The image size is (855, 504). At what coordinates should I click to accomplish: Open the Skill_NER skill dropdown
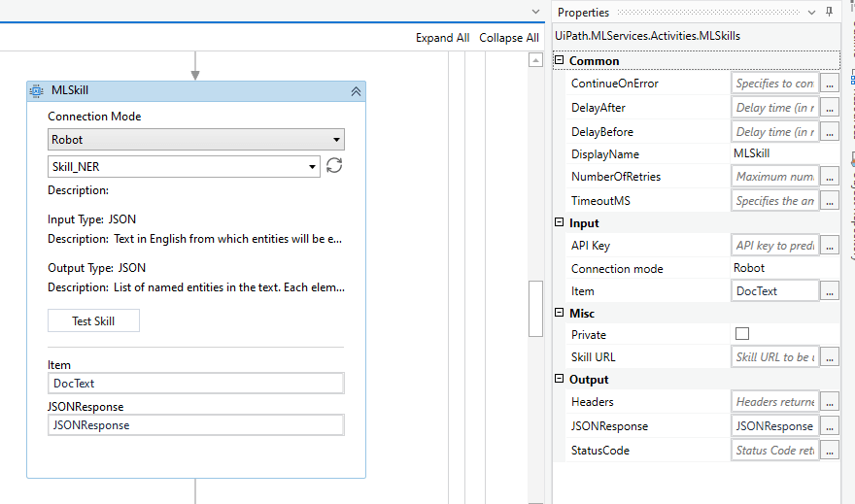point(184,167)
